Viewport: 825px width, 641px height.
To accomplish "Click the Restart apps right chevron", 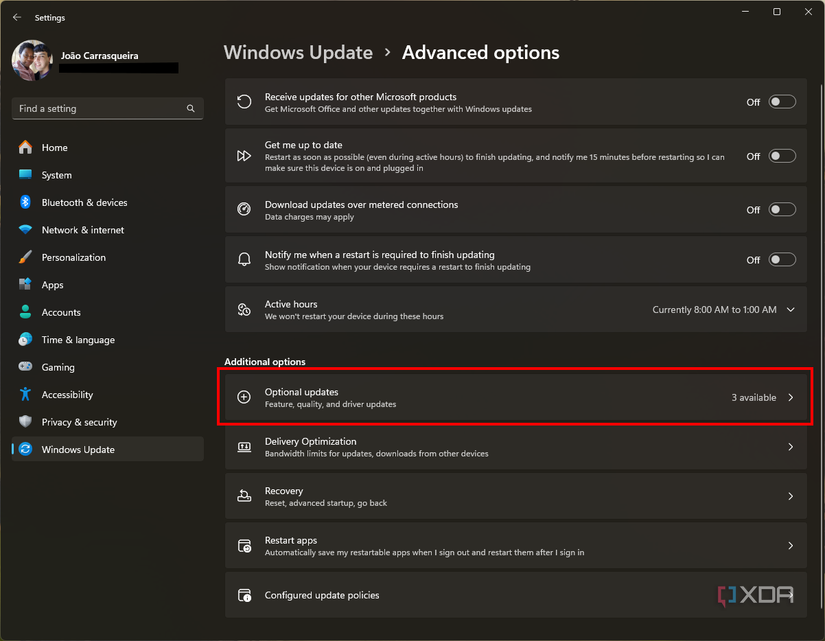I will pyautogui.click(x=791, y=546).
